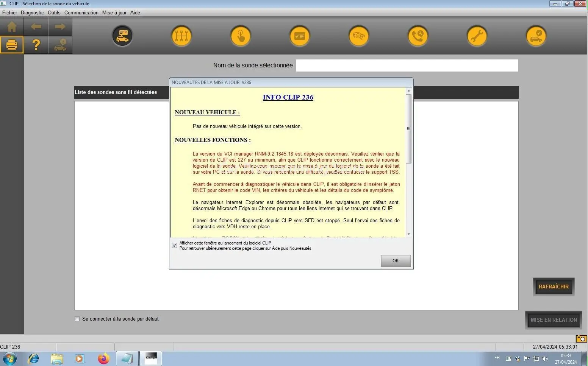Image resolution: width=588 pixels, height=366 pixels.
Task: Switch to the CLIP taskbar icon
Action: pyautogui.click(x=151, y=358)
